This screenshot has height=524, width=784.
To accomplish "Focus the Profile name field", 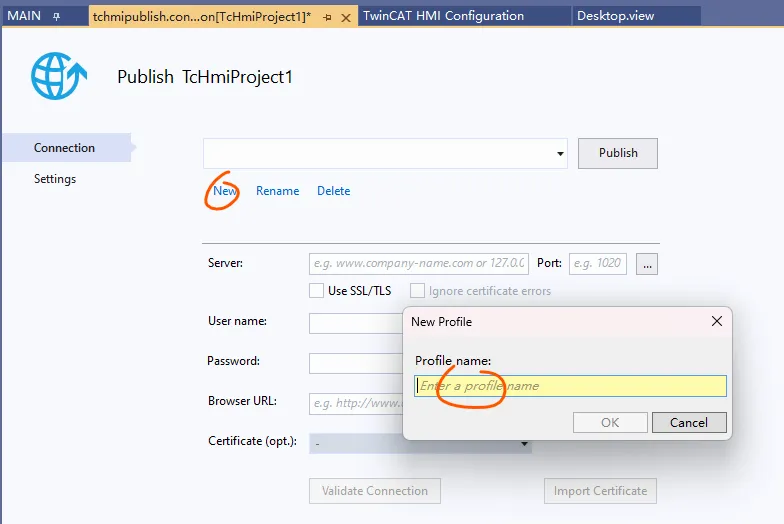I will [570, 386].
